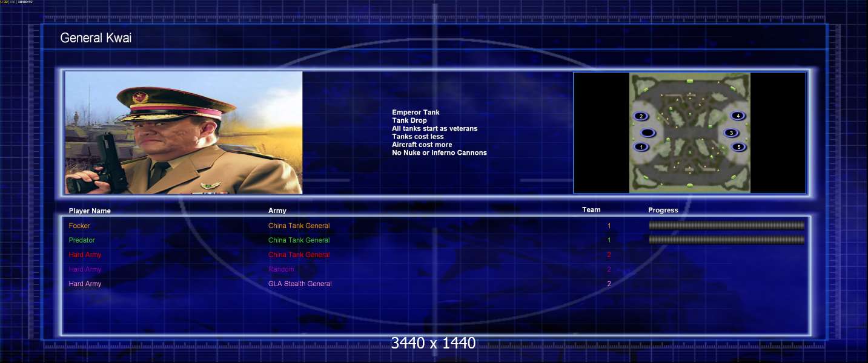This screenshot has width=868, height=363.
Task: Click the 'Tanks cost less' line
Action: coord(418,137)
